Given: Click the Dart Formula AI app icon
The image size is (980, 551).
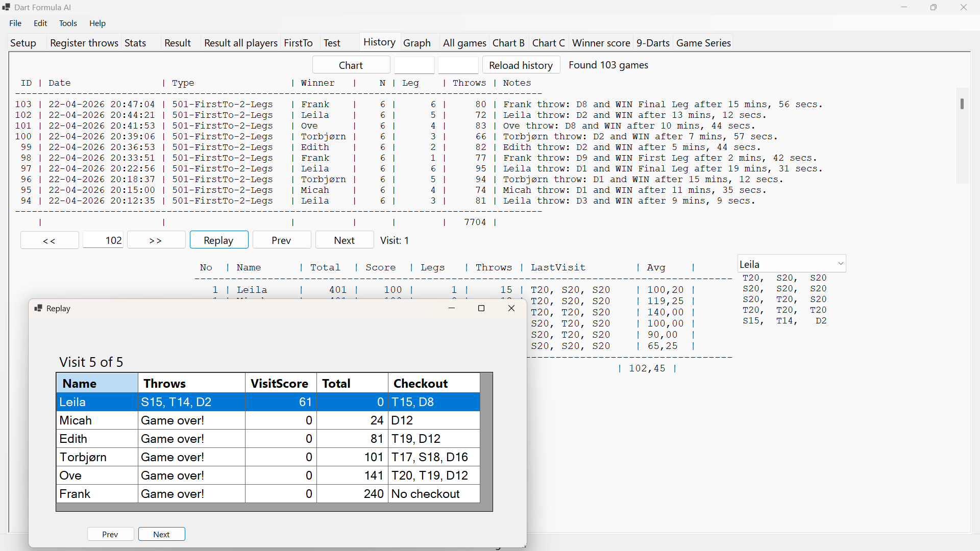Looking at the screenshot, I should click(x=6, y=7).
